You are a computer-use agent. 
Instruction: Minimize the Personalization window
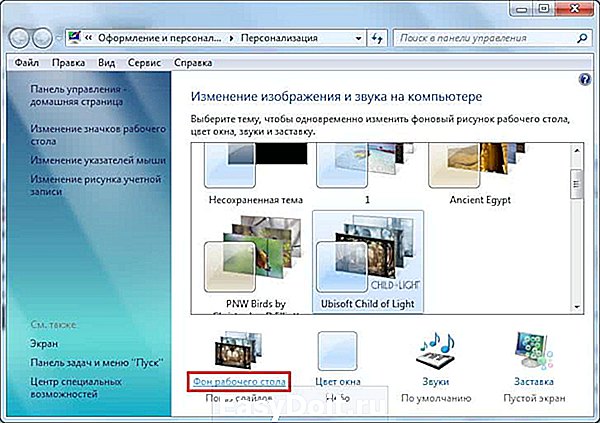[521, 9]
